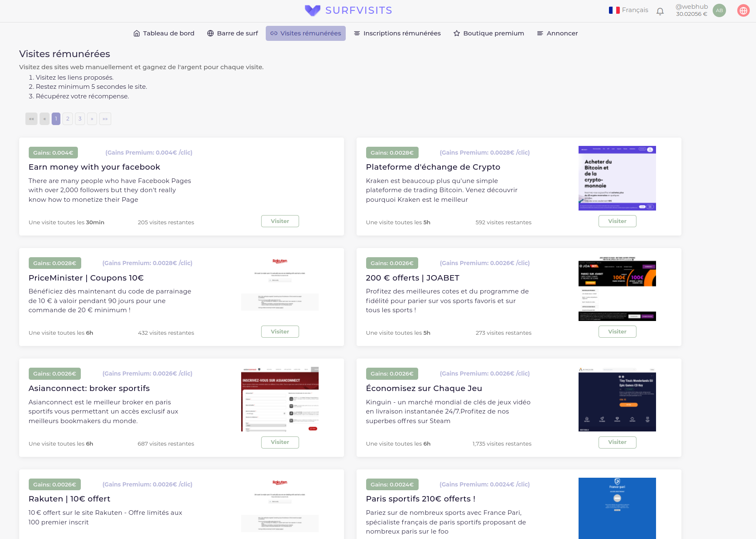This screenshot has height=539, width=756.
Task: Visit the PriceMinister Coupons 10€ offer
Action: tap(280, 331)
